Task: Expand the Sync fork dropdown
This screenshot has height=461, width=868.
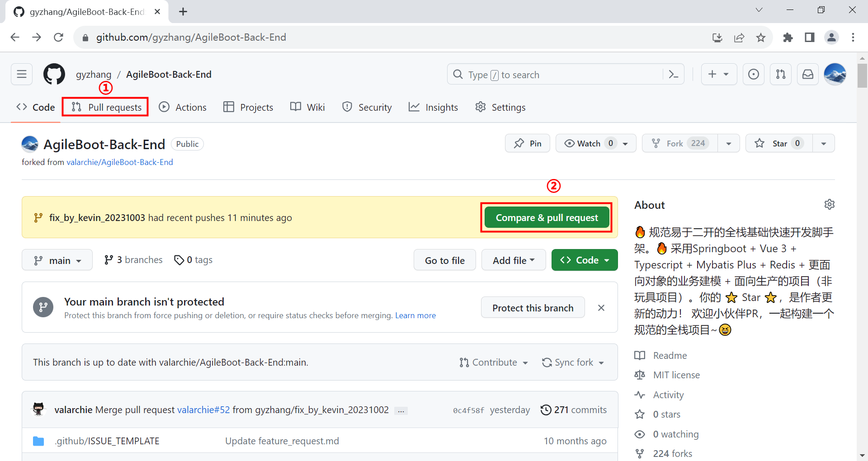Action: (x=573, y=362)
